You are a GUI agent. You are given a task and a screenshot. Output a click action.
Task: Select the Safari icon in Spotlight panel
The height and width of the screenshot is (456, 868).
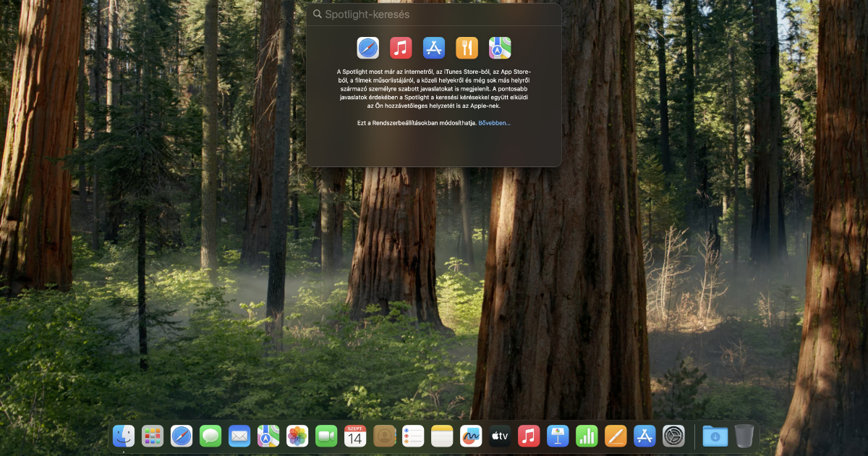(x=368, y=48)
